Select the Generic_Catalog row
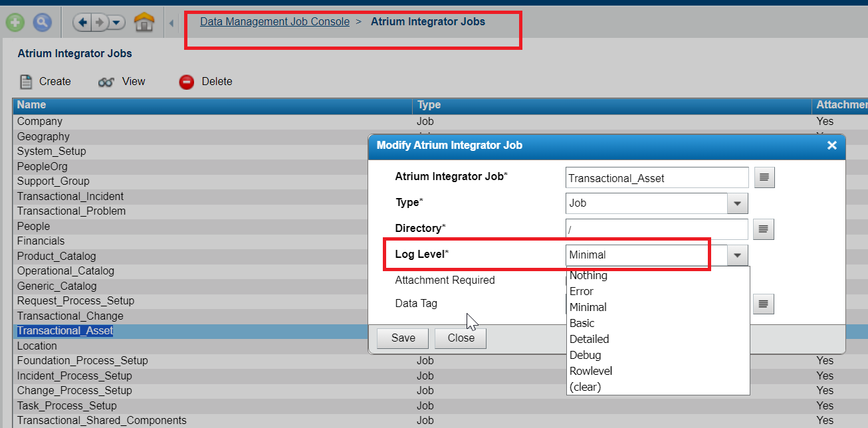868x428 pixels. coord(191,286)
